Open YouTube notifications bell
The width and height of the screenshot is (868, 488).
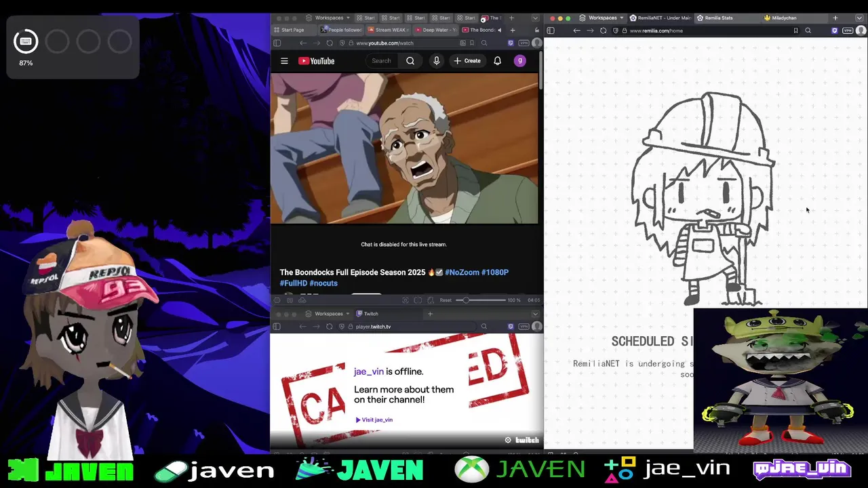[x=497, y=61]
